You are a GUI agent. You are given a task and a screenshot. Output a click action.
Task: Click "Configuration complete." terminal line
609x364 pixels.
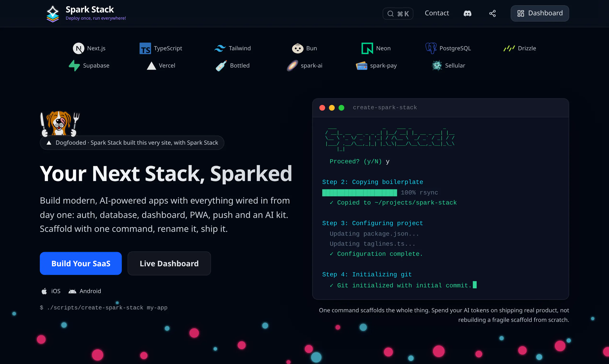click(376, 254)
